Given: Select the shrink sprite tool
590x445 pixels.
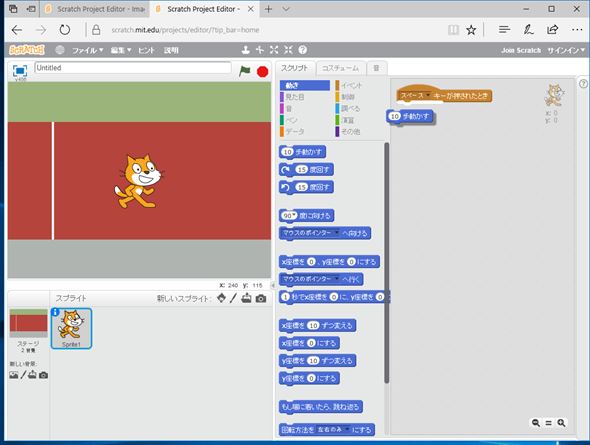Looking at the screenshot, I should point(288,50).
